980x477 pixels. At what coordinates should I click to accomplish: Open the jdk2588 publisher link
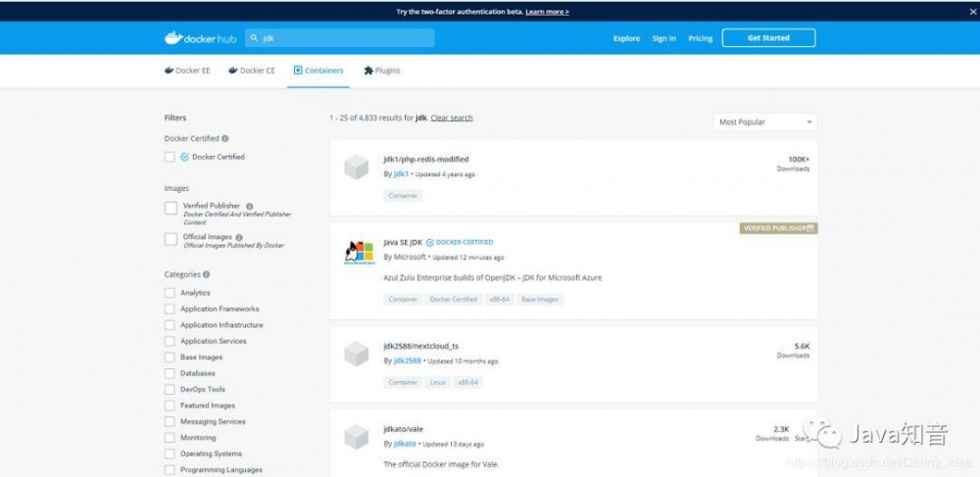click(408, 360)
